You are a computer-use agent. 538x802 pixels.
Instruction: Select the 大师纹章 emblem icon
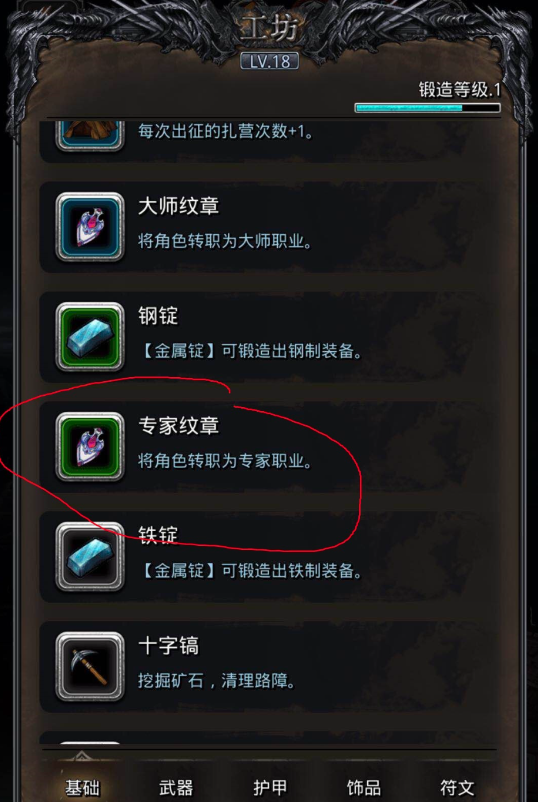click(90, 227)
